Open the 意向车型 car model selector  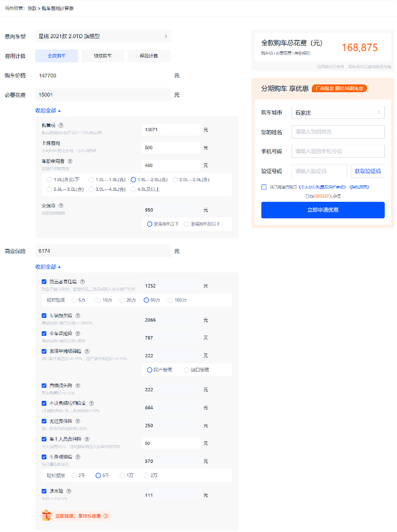(x=103, y=36)
